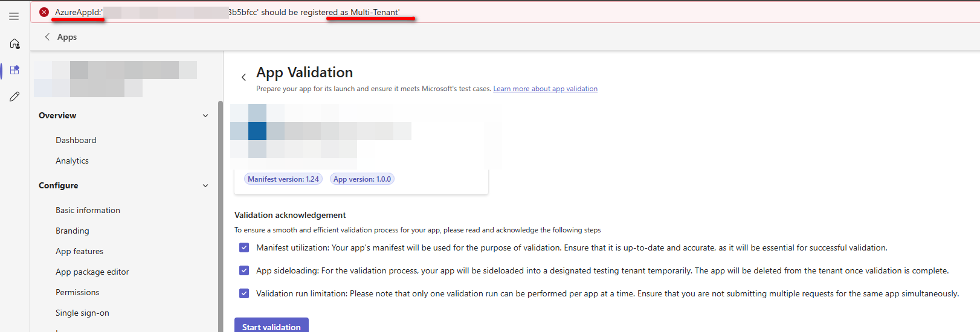Click Manifest version 1.24 badge
Image resolution: width=980 pixels, height=332 pixels.
(283, 179)
